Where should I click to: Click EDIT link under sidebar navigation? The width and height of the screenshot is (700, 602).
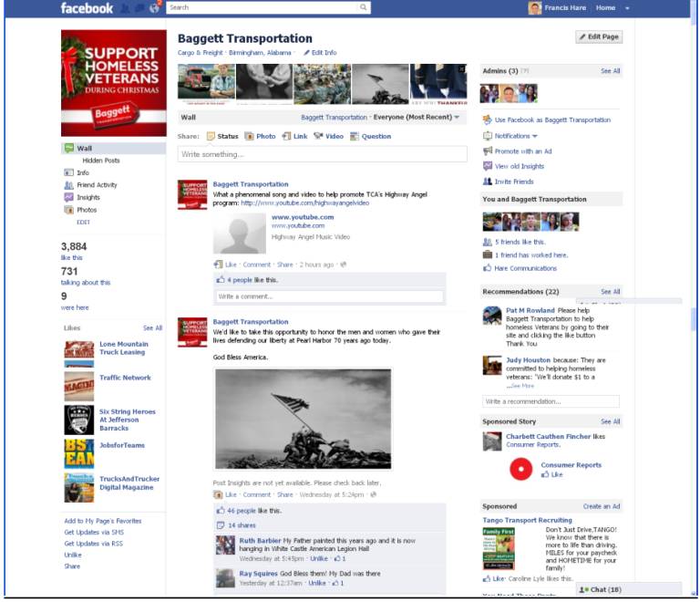point(83,222)
